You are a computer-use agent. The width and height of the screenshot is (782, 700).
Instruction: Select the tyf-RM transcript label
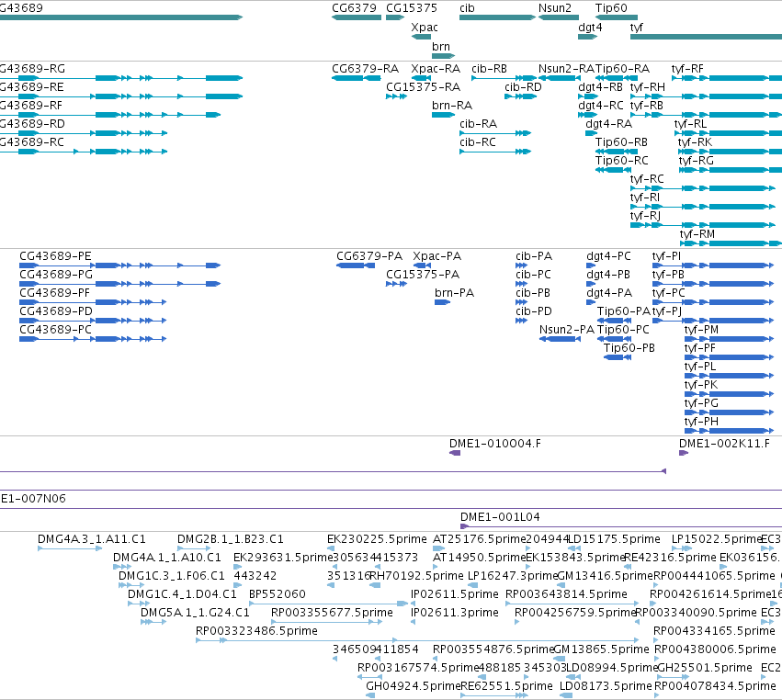point(697,234)
